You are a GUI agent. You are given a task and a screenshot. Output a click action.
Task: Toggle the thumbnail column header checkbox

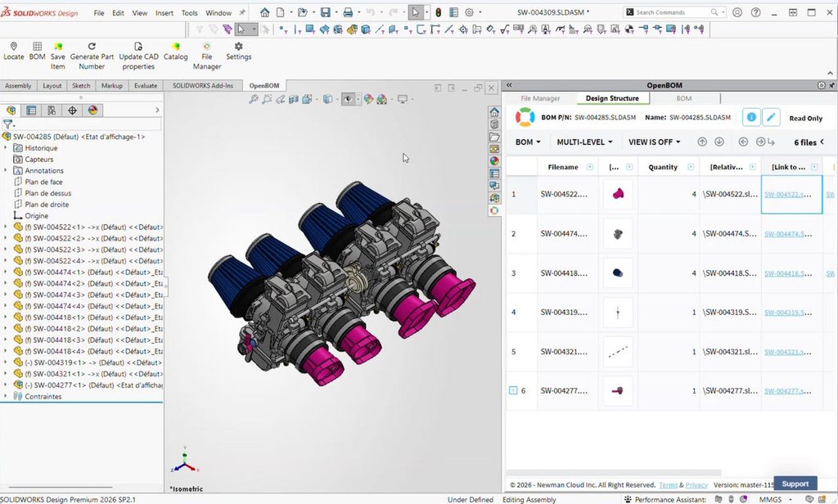[629, 167]
